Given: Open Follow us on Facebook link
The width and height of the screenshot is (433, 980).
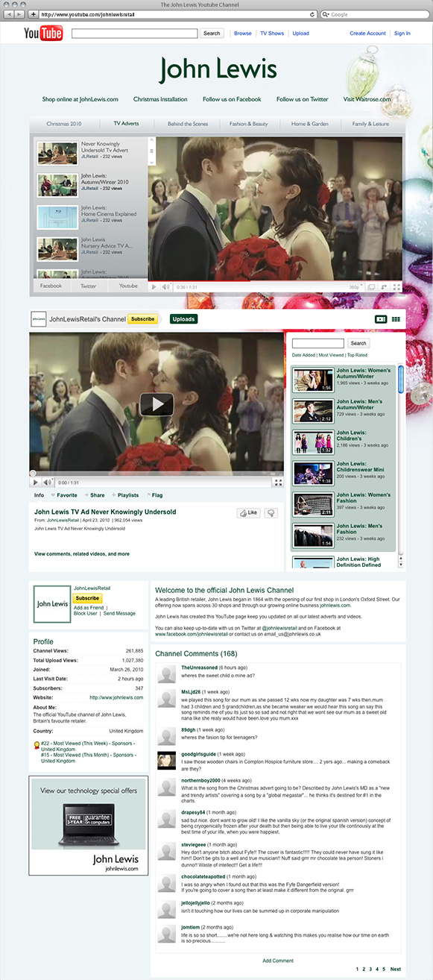Looking at the screenshot, I should 232,99.
